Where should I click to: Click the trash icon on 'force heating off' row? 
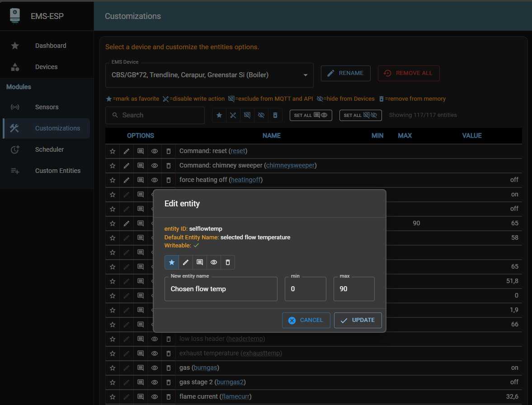tap(169, 180)
